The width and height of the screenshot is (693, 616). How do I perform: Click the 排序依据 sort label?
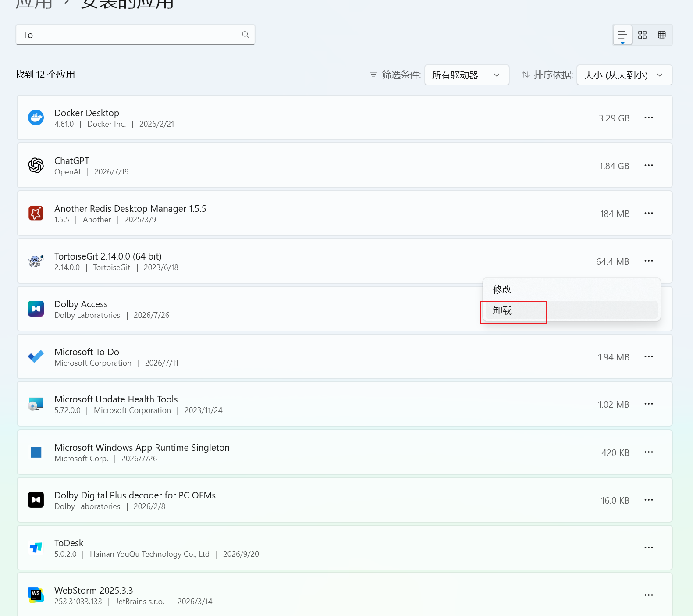point(554,75)
